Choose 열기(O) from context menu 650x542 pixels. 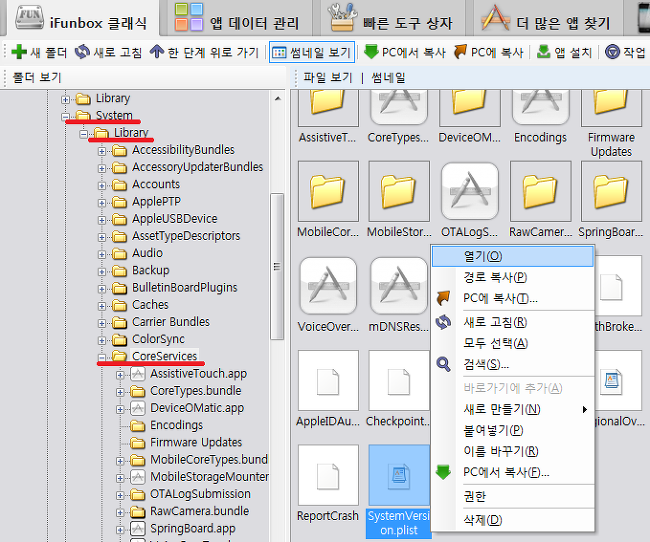click(x=513, y=256)
